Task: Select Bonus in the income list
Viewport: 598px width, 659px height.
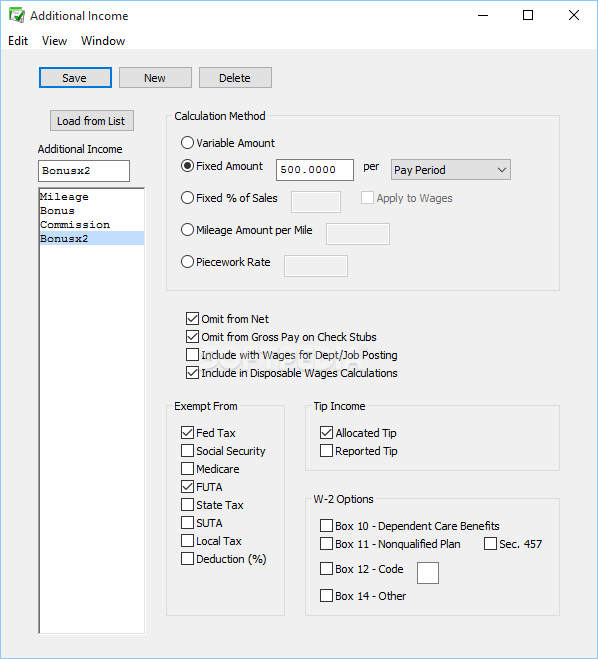Action: coord(92,211)
